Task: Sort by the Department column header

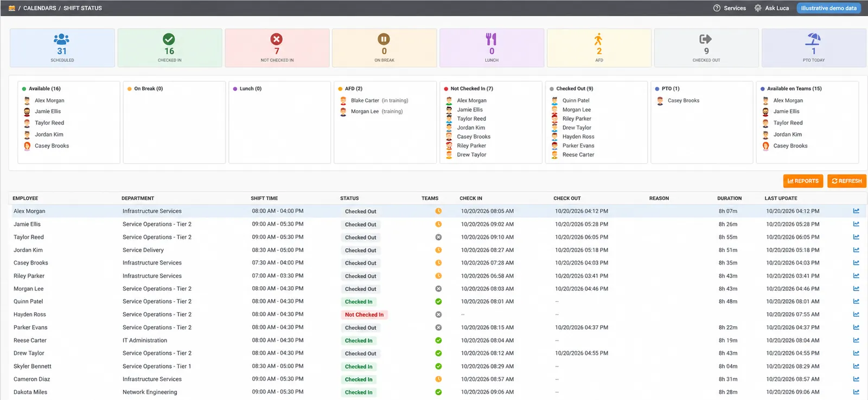Action: pyautogui.click(x=138, y=198)
